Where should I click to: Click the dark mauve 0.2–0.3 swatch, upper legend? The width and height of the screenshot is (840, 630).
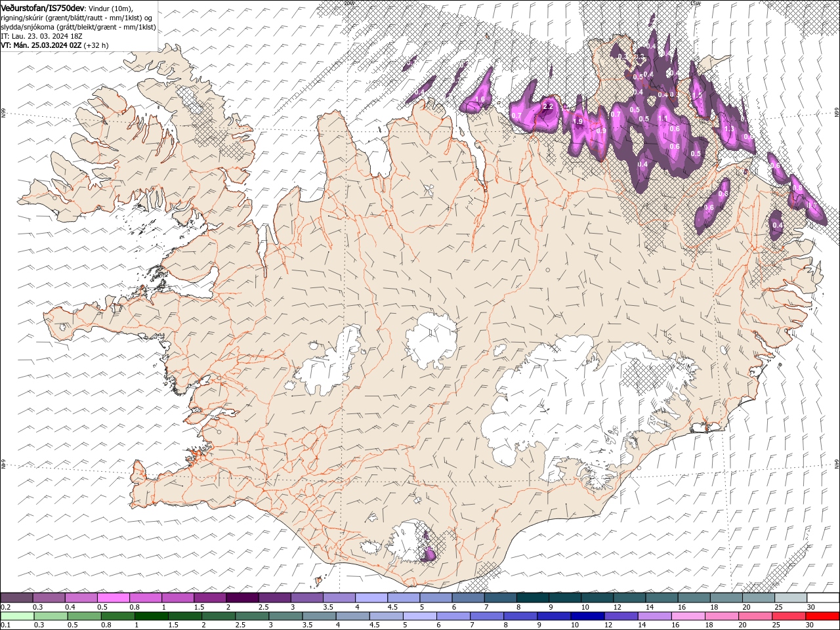click(x=16, y=598)
